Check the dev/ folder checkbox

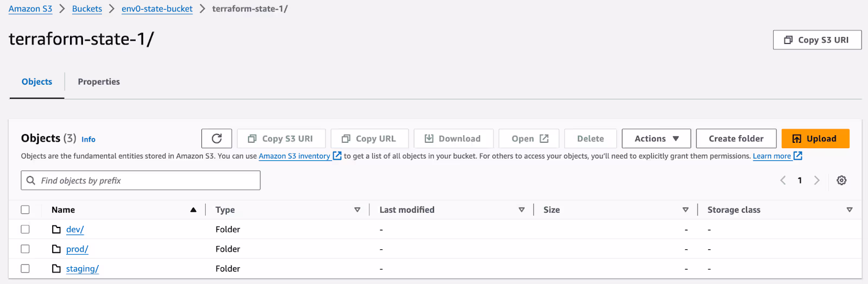25,229
